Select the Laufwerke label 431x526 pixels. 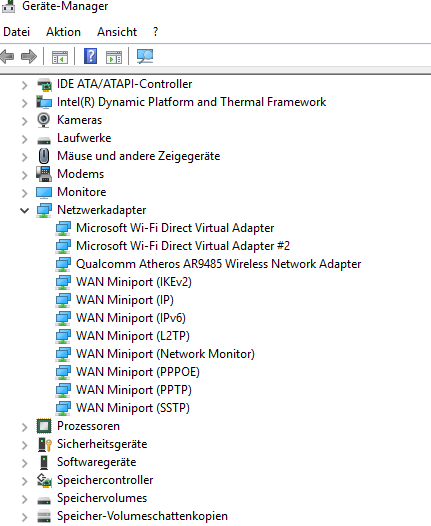click(84, 138)
